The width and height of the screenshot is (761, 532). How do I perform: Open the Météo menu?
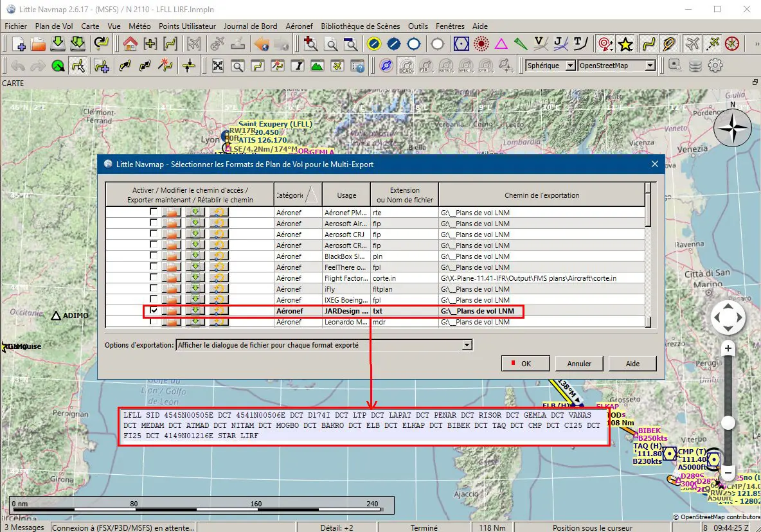[139, 26]
